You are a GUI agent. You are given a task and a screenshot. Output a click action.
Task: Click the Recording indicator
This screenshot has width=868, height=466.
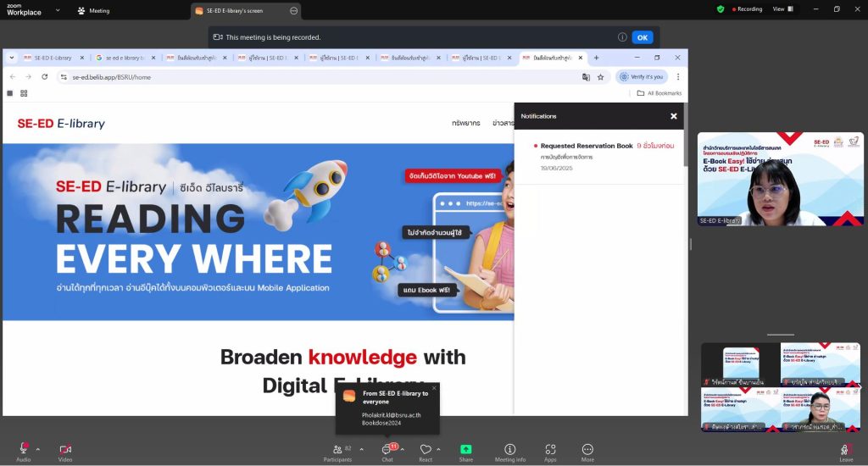[748, 8]
